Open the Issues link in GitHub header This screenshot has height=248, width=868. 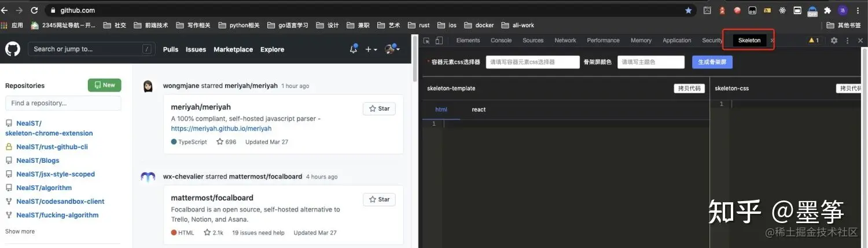click(x=196, y=50)
